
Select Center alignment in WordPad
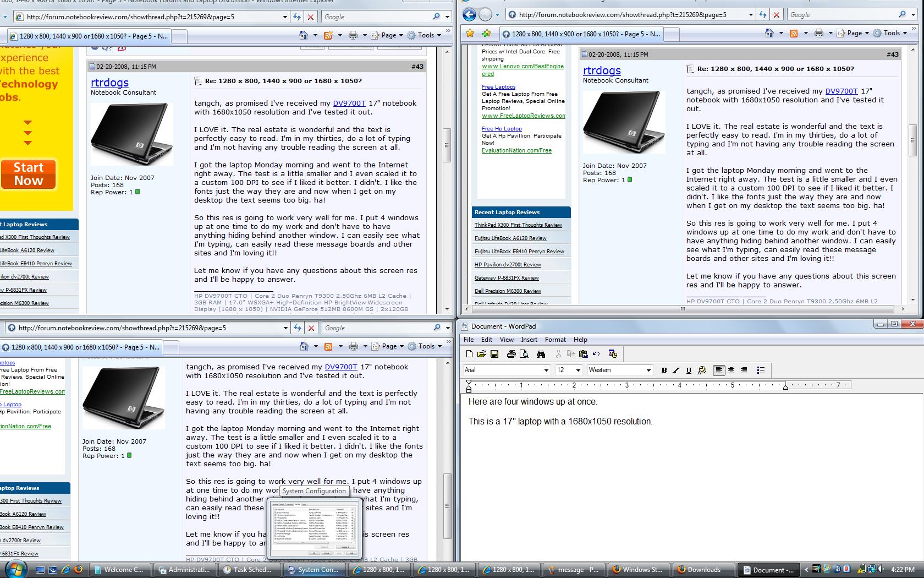(732, 370)
